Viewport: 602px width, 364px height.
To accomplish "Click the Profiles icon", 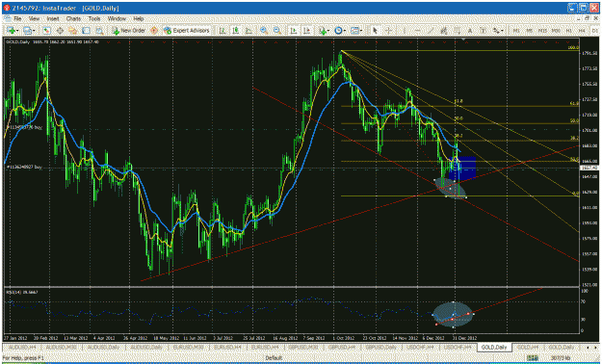I will click(x=27, y=31).
